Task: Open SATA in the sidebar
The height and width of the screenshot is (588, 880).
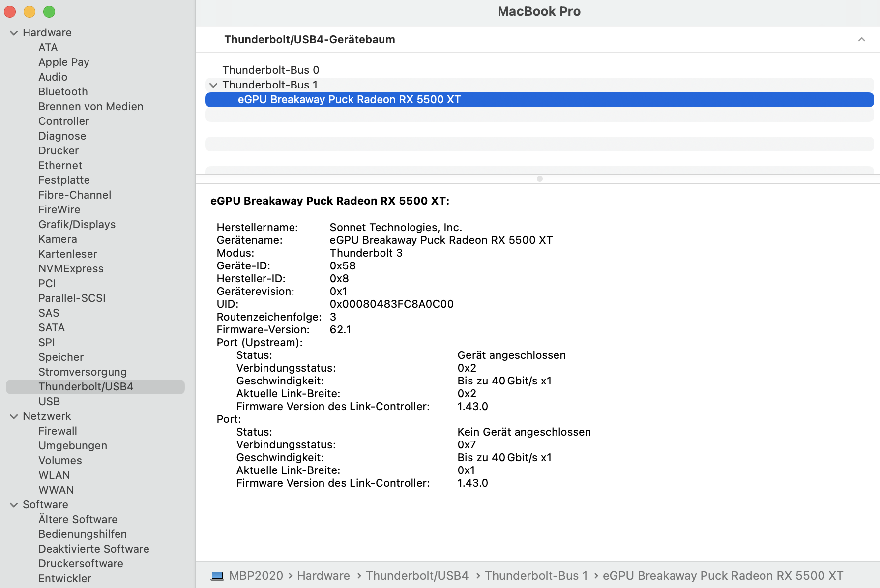Action: (x=52, y=328)
